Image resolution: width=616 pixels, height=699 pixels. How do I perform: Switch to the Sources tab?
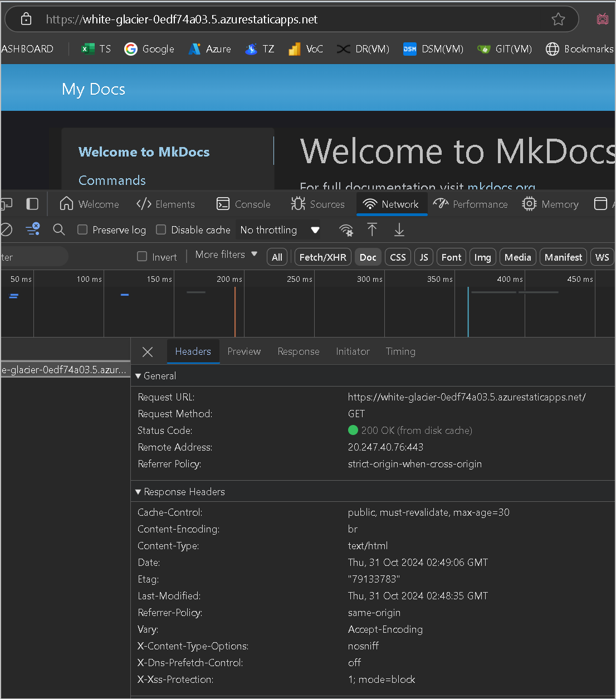click(318, 204)
